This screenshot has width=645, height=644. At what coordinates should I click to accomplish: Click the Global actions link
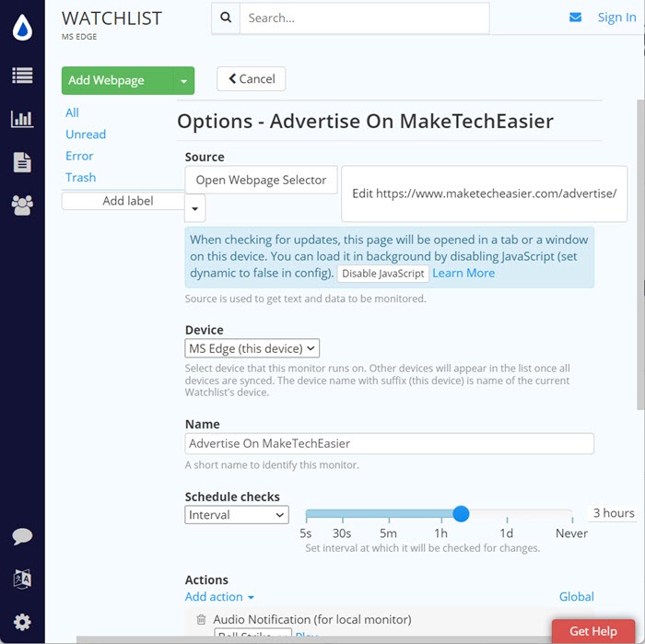[576, 597]
